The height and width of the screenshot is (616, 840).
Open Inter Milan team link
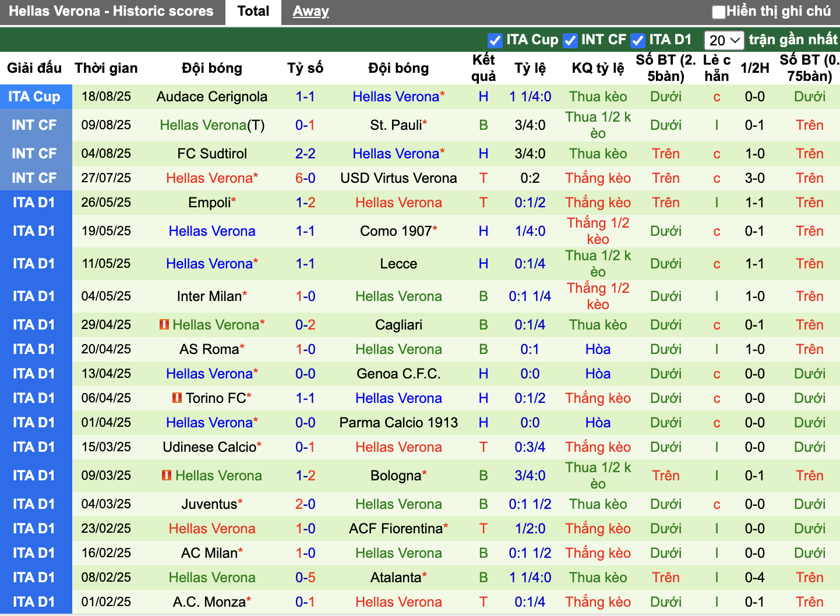209,296
